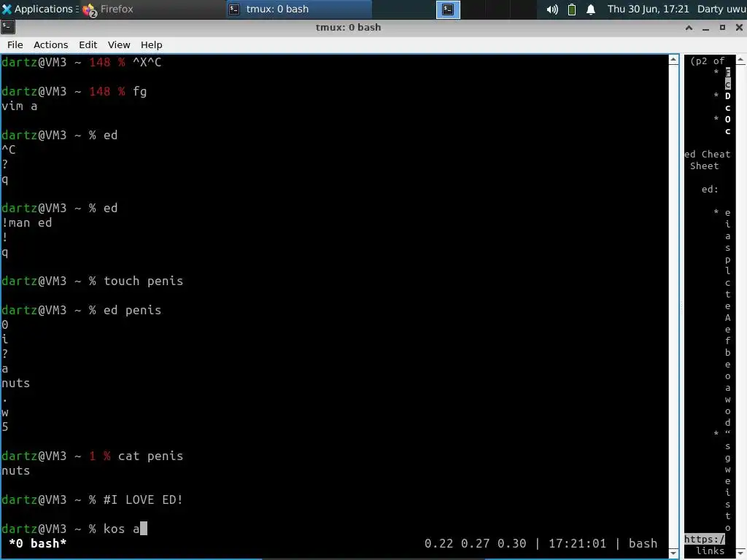Image resolution: width=747 pixels, height=560 pixels.
Task: Switch to tmux: 0 bash taskbar entry
Action: point(298,9)
